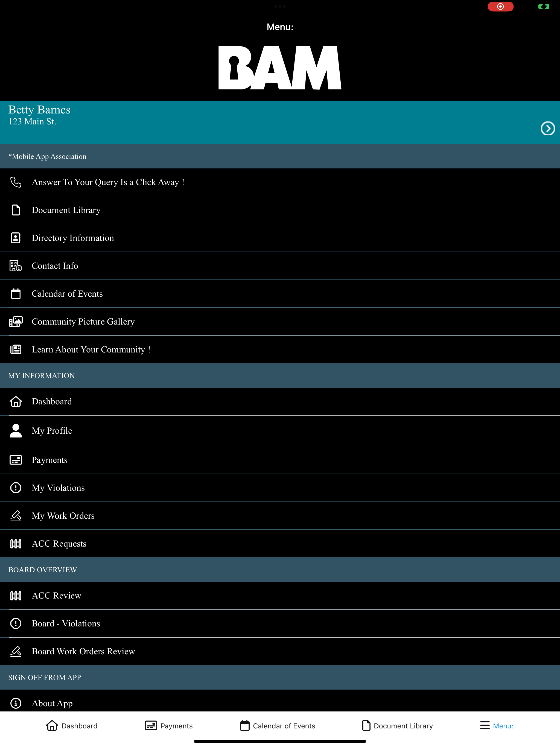Screen dimensions: 560x747
Task: Open the Document Library menu entry
Action: [x=280, y=210]
